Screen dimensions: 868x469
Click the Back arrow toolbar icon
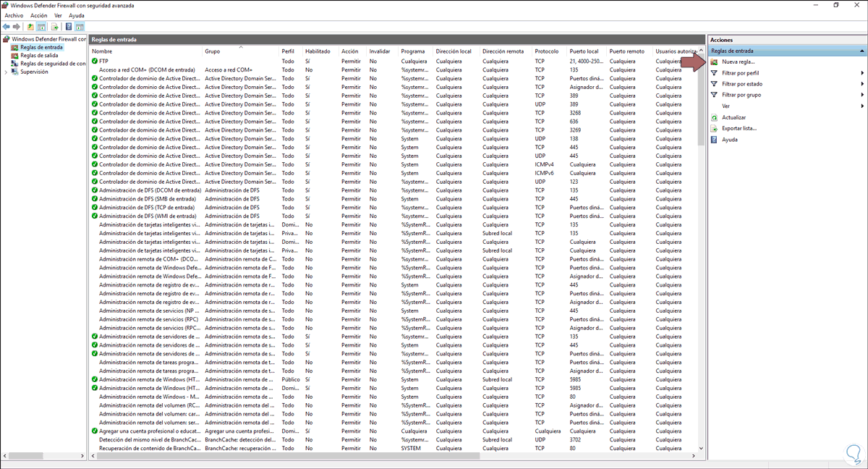tap(7, 27)
